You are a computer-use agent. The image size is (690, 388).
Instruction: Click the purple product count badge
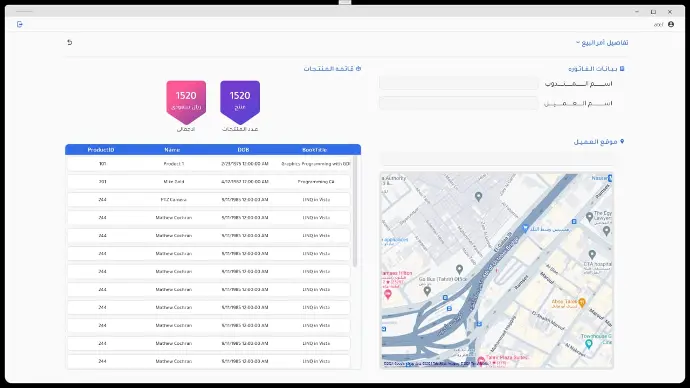coord(240,102)
